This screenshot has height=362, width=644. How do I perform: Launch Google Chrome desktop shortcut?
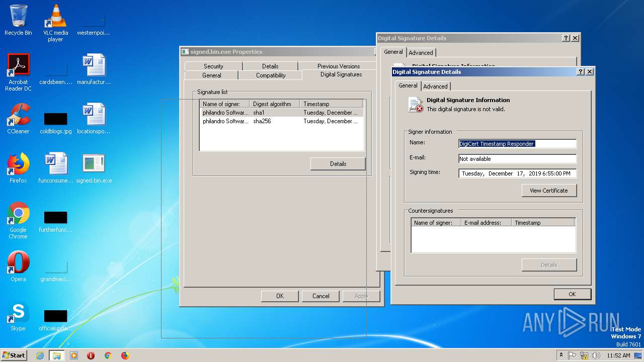[18, 220]
